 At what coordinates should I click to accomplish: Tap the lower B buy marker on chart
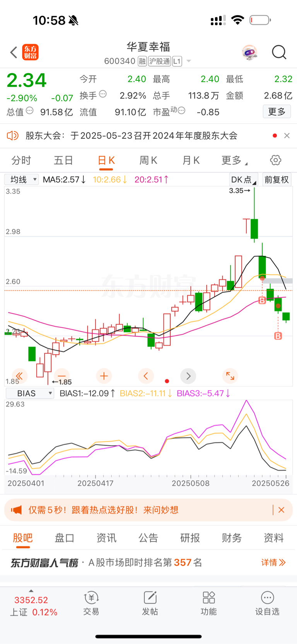(x=278, y=336)
